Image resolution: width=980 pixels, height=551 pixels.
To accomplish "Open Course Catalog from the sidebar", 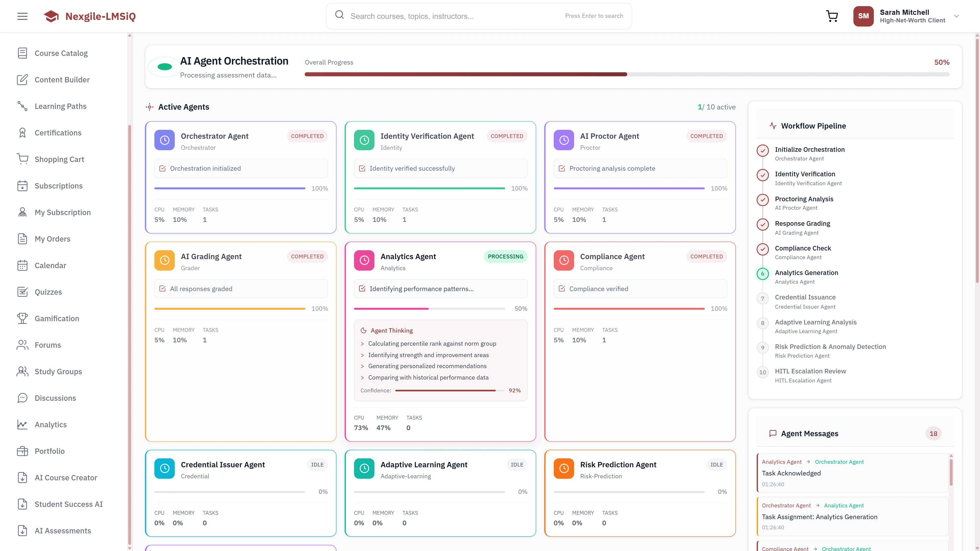I will pyautogui.click(x=61, y=53).
